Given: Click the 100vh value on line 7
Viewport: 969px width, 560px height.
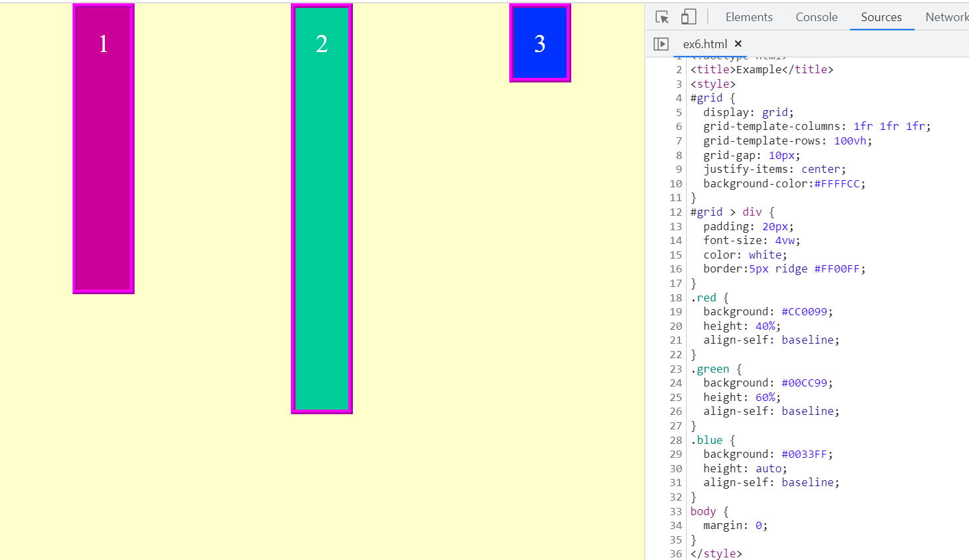Looking at the screenshot, I should click(850, 140).
